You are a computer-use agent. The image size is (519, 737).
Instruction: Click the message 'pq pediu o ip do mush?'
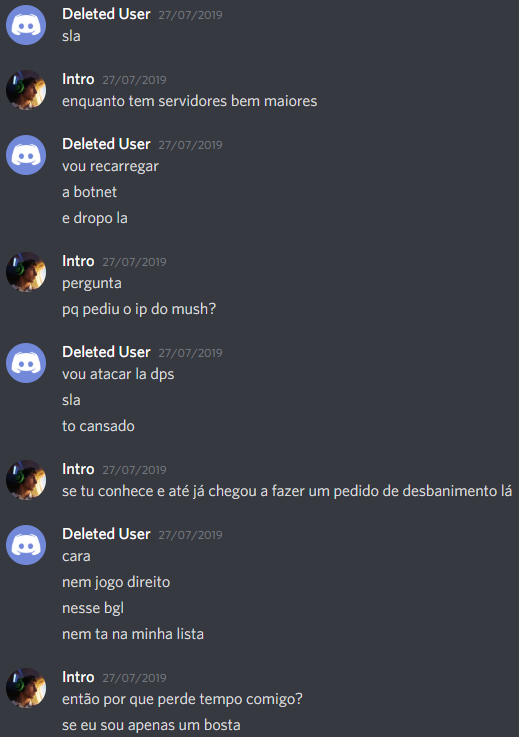click(x=139, y=309)
